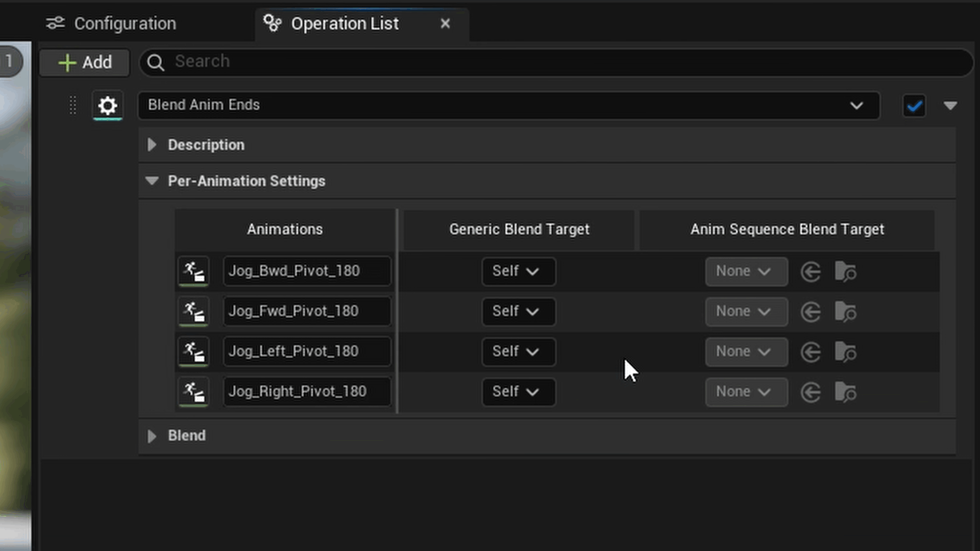Screen dimensions: 980x551
Task: Collapse the Per-Animation Settings section
Action: (x=152, y=181)
